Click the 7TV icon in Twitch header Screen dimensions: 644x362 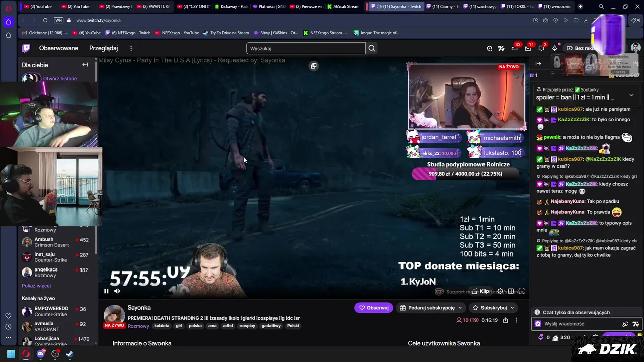pyautogui.click(x=501, y=48)
